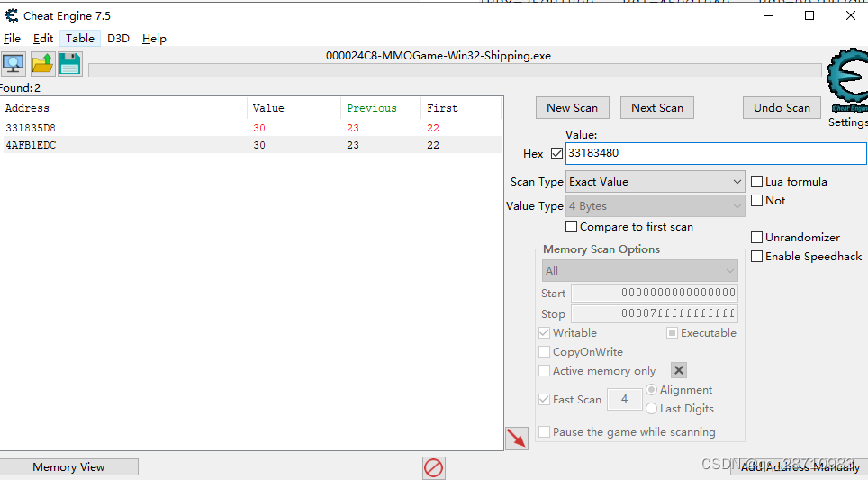The height and width of the screenshot is (480, 868).
Task: Enable Compare to first scan
Action: [x=571, y=226]
